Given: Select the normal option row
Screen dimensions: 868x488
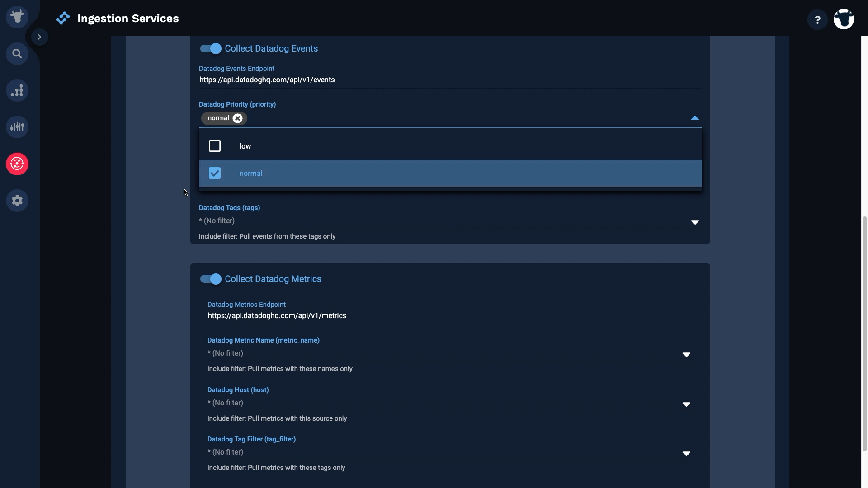Looking at the screenshot, I should (450, 173).
